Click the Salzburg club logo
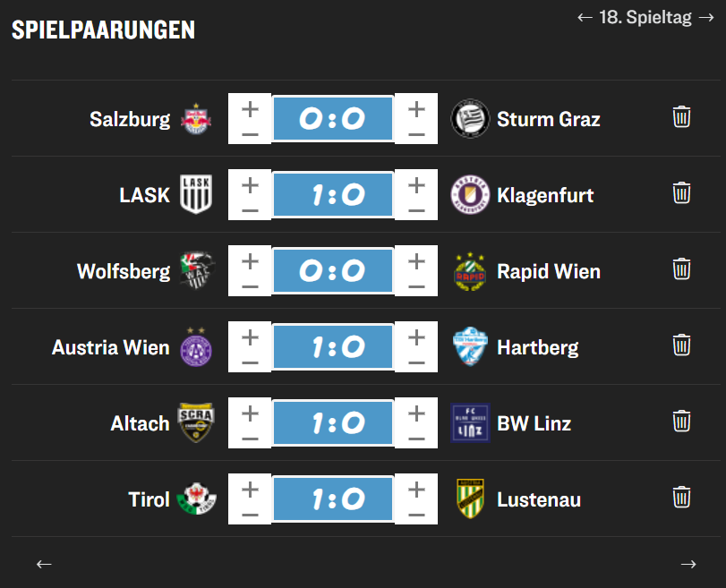Image resolution: width=726 pixels, height=588 pixels. tap(197, 119)
